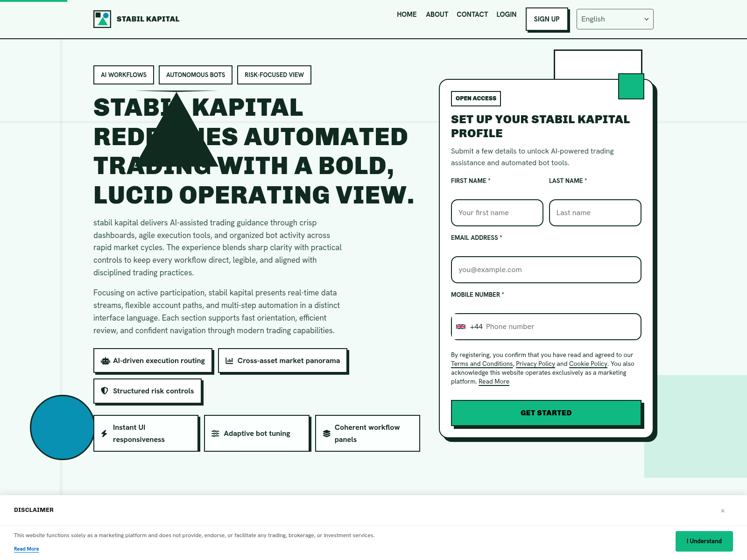Click Read More in the registration form
This screenshot has width=747, height=560.
tap(494, 382)
